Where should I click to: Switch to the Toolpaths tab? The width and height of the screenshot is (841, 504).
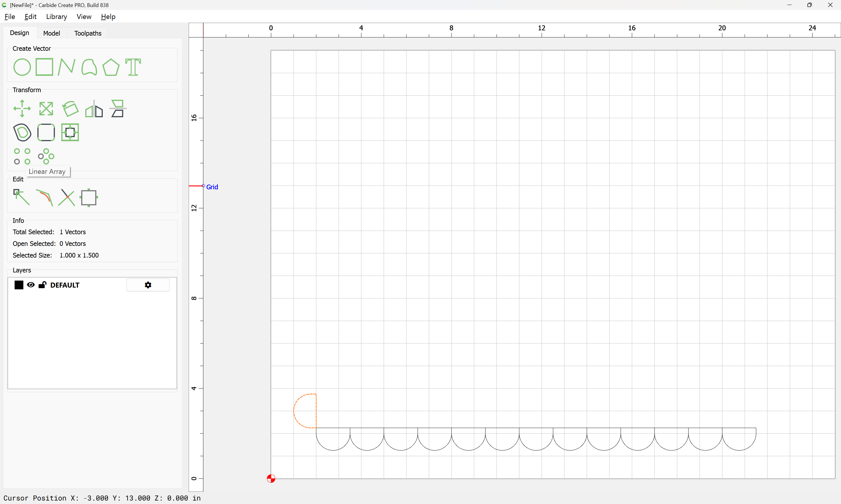[x=88, y=33]
